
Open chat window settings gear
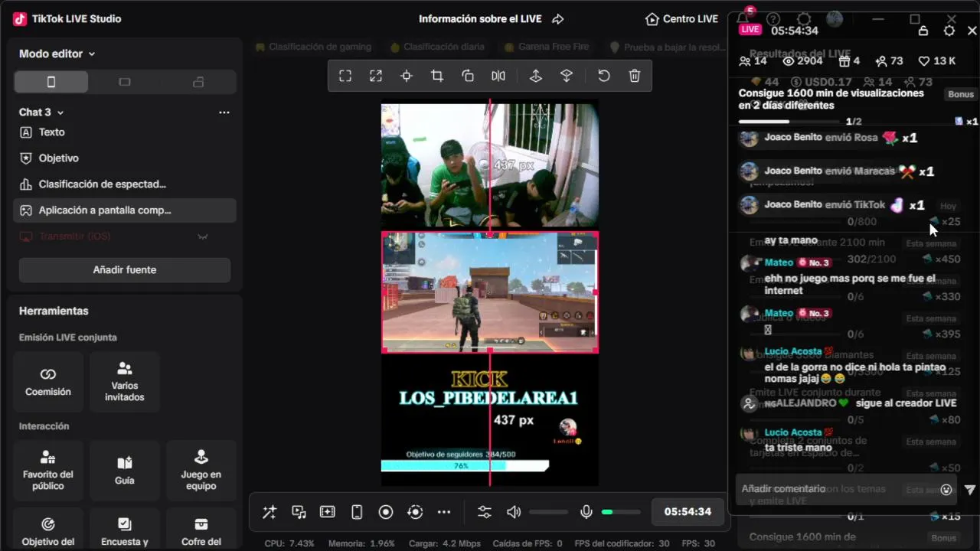[949, 31]
